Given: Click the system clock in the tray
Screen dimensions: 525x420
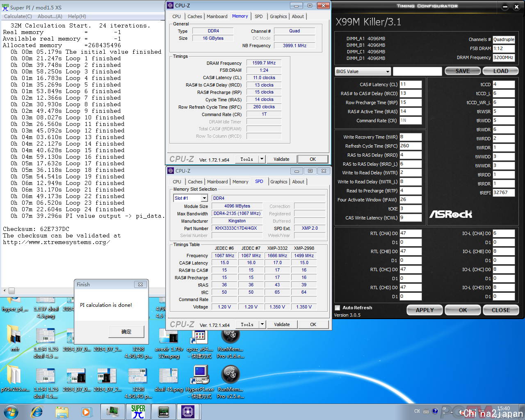Looking at the screenshot, I should 503,411.
